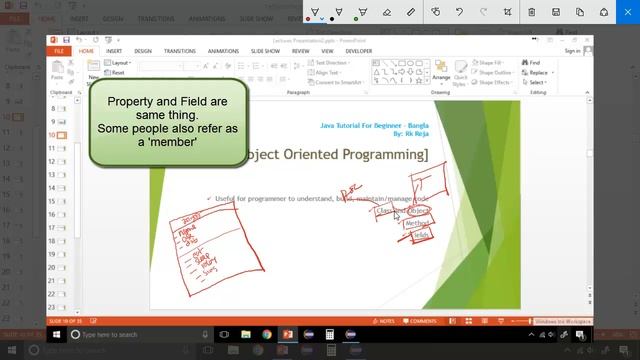This screenshot has height=360, width=640.
Task: Open the red pen's color dropdown arrow
Action: 322,19
